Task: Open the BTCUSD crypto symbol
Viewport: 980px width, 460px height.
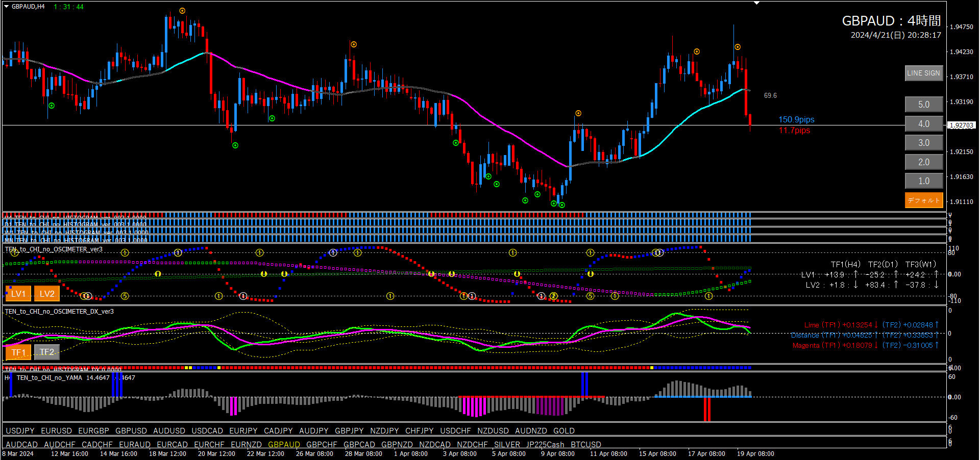Action: 586,445
